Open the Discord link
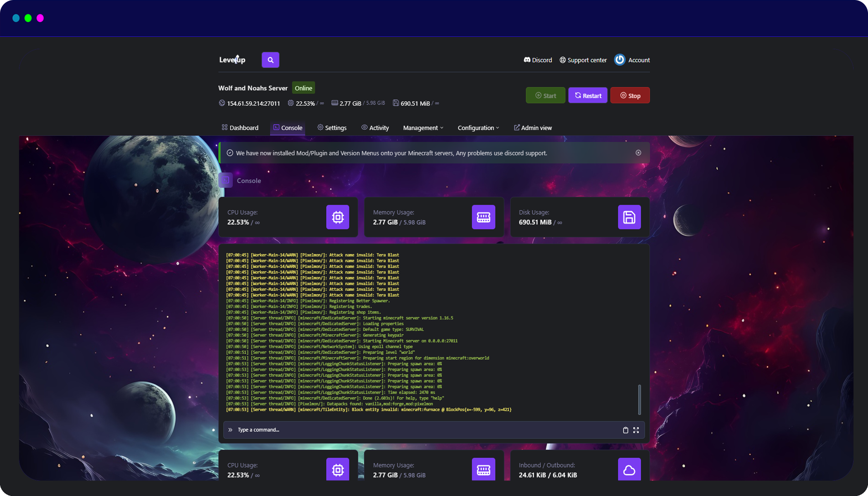 537,60
